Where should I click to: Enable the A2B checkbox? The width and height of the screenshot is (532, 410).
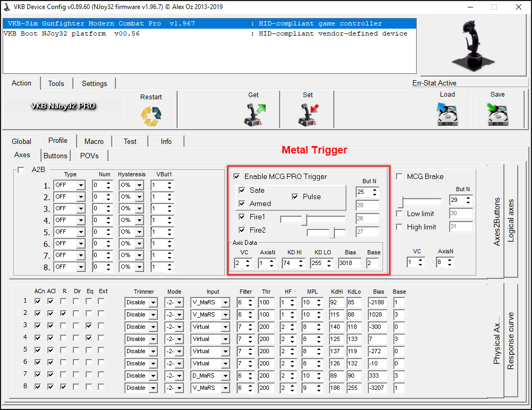(x=21, y=170)
